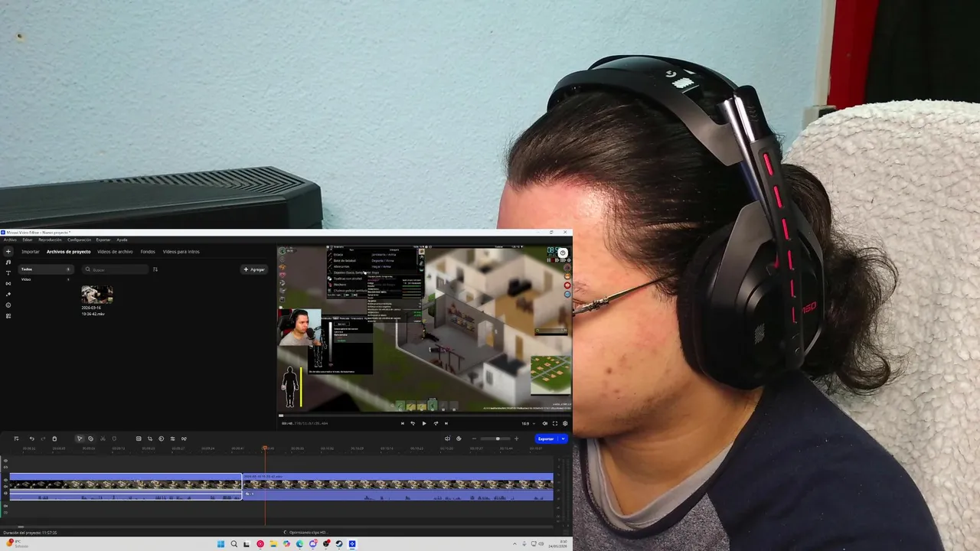Image resolution: width=980 pixels, height=551 pixels.
Task: Open the More tools grid icon
Action: point(8,315)
